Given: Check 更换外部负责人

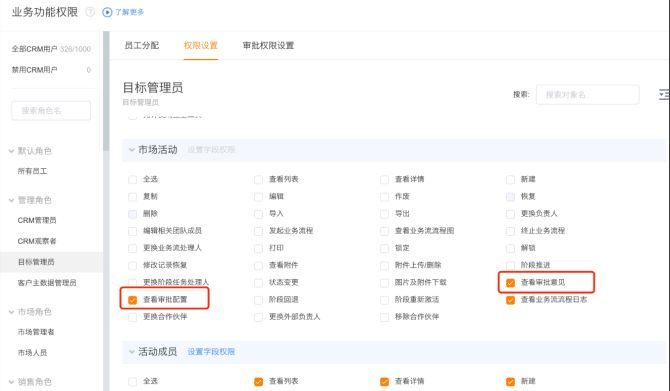Looking at the screenshot, I should pos(259,317).
